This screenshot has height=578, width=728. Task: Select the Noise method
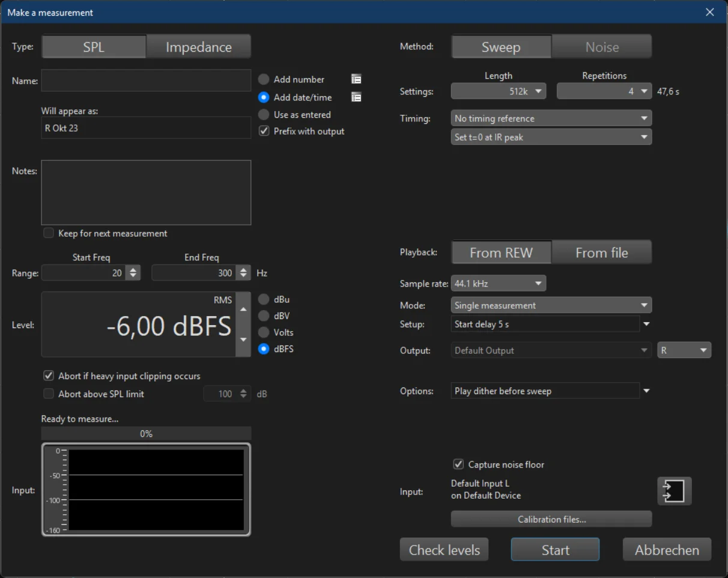602,47
